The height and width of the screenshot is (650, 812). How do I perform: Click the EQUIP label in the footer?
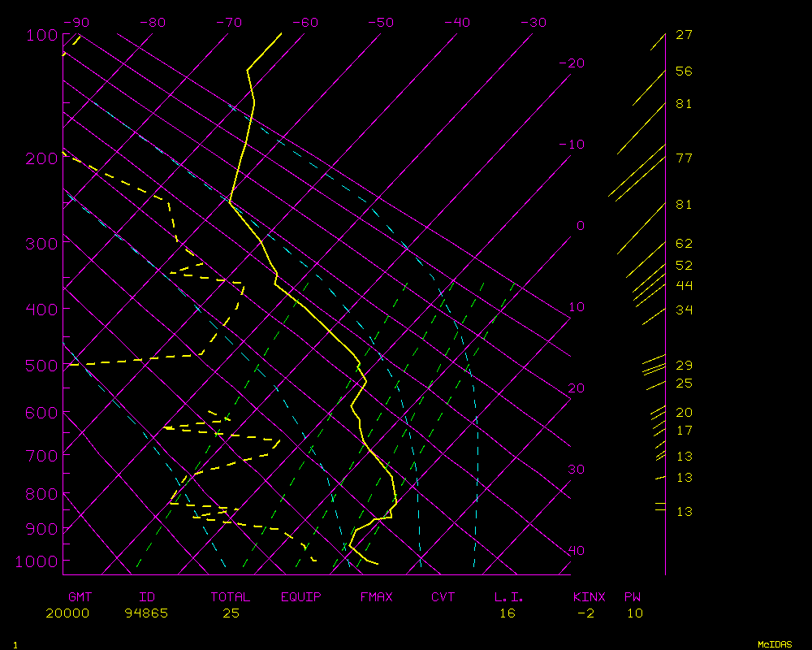[x=300, y=597]
